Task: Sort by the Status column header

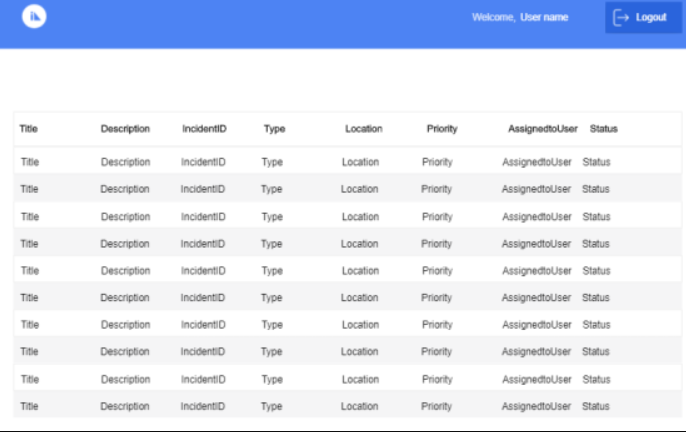Action: [x=604, y=129]
